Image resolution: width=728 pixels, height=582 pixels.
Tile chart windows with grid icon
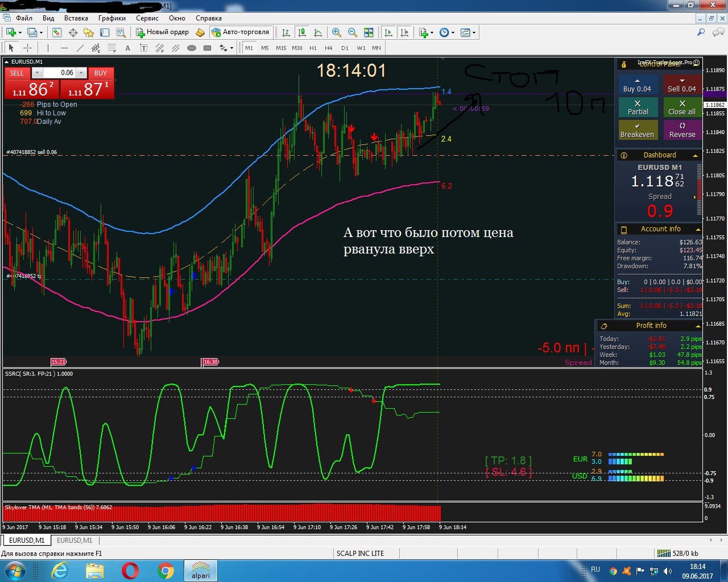[369, 32]
